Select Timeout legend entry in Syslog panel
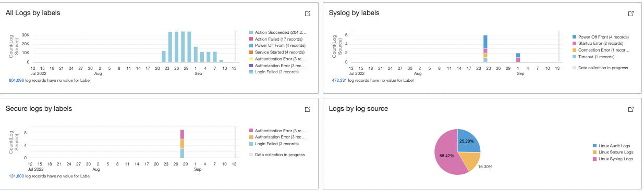 click(x=594, y=57)
